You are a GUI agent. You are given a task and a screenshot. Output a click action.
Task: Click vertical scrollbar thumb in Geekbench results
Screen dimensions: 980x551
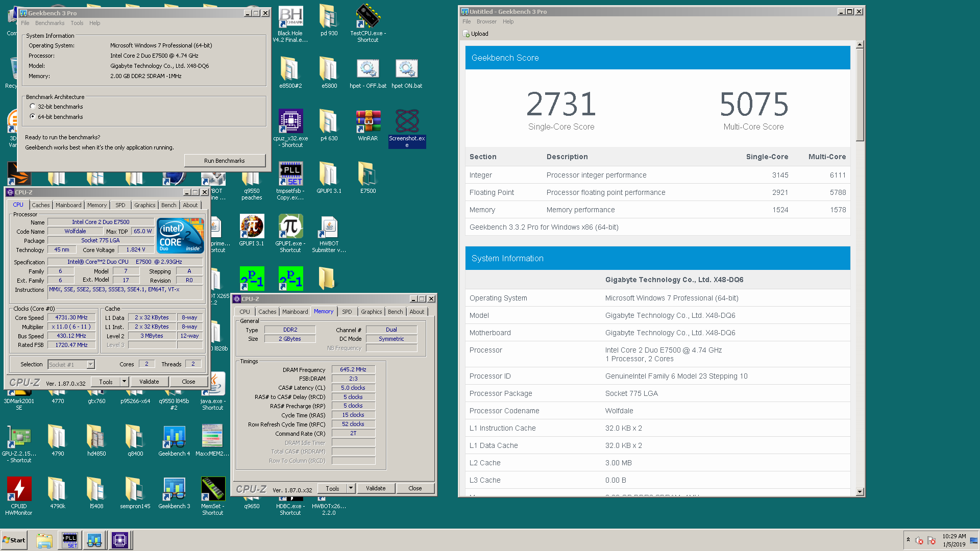coord(860,95)
